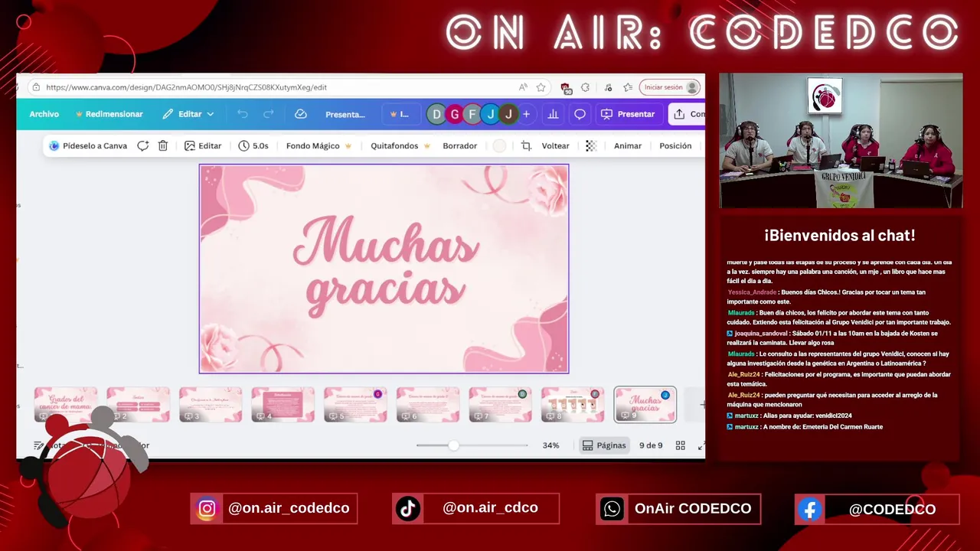This screenshot has height=551, width=980.
Task: Go to slide 3 thumbnail
Action: tap(211, 404)
